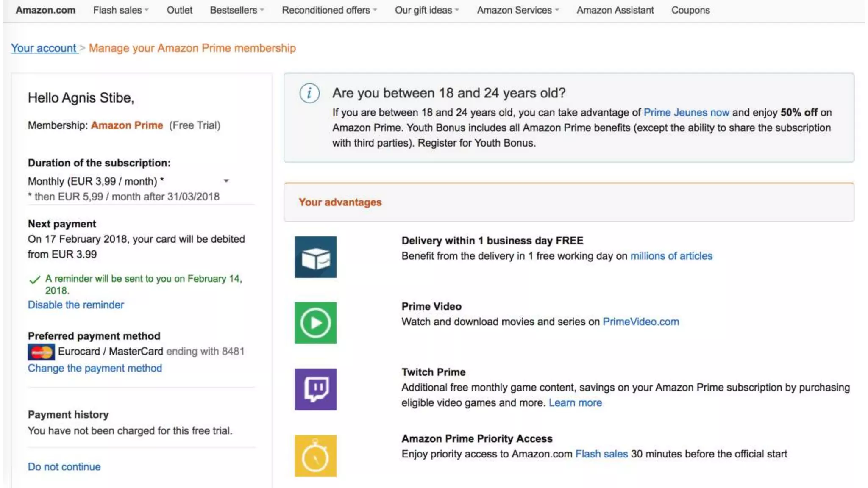Click the MasterCard logo icon
Viewport: 868px width, 488px height.
point(41,352)
